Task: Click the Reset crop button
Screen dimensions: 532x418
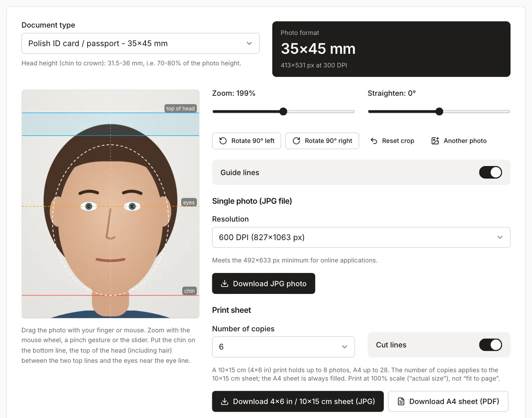Action: click(392, 141)
